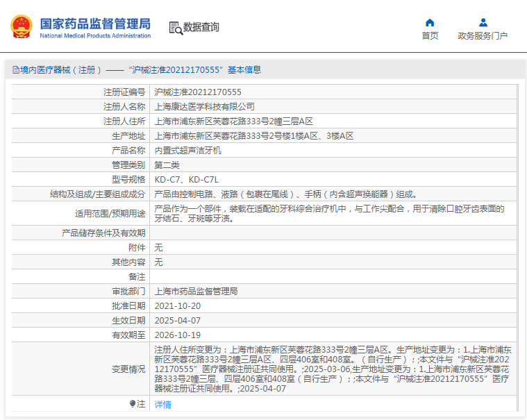This screenshot has width=527, height=420.
Task: Click the 注册证编号 row label
Action: [124, 92]
